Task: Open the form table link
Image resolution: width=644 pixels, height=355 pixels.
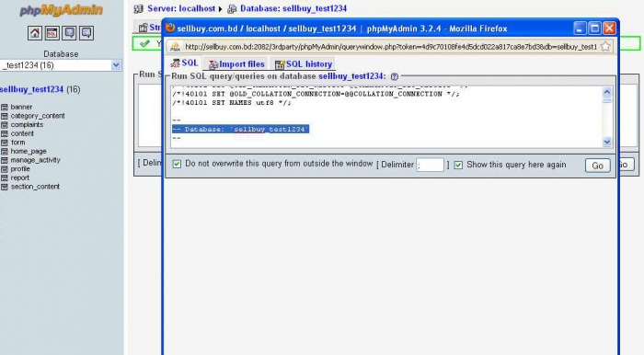Action: coord(17,143)
